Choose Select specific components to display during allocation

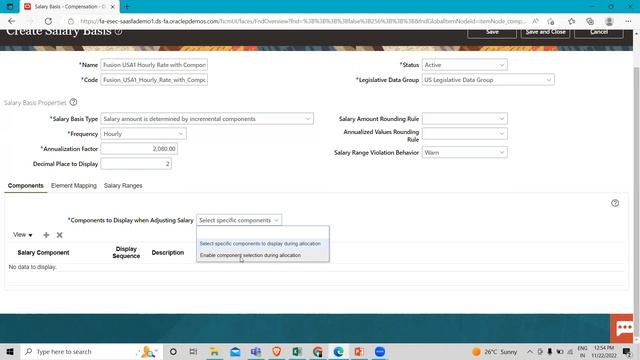[x=262, y=244]
